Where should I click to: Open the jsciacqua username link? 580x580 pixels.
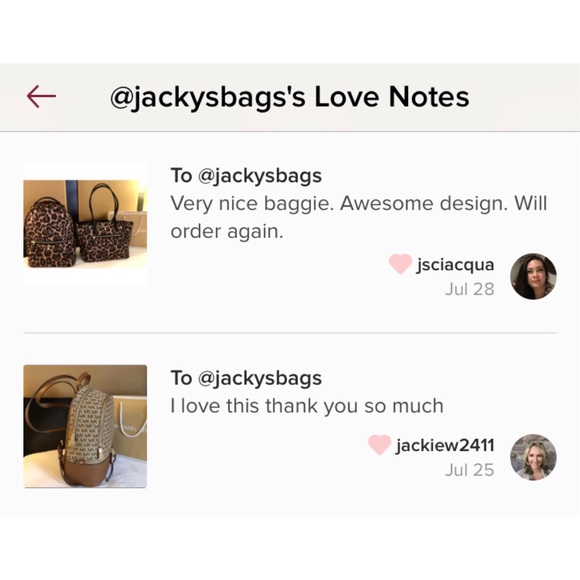click(455, 265)
